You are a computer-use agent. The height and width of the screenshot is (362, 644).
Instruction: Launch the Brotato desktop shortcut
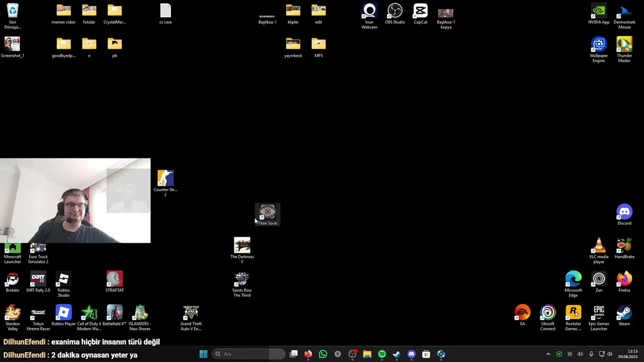(x=13, y=282)
